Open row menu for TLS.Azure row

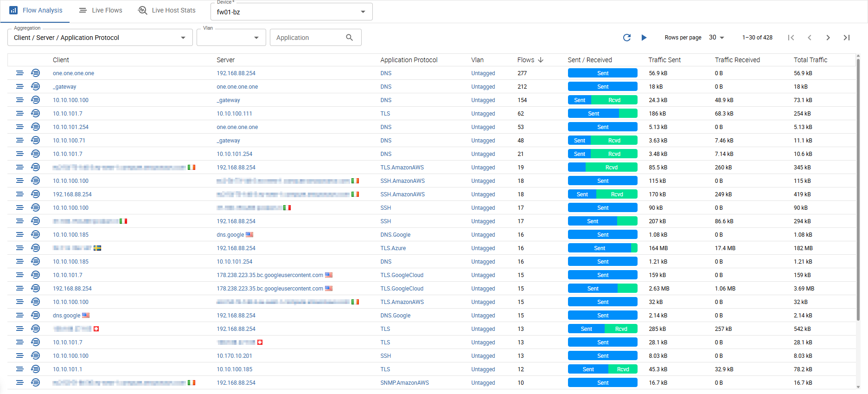tap(19, 248)
